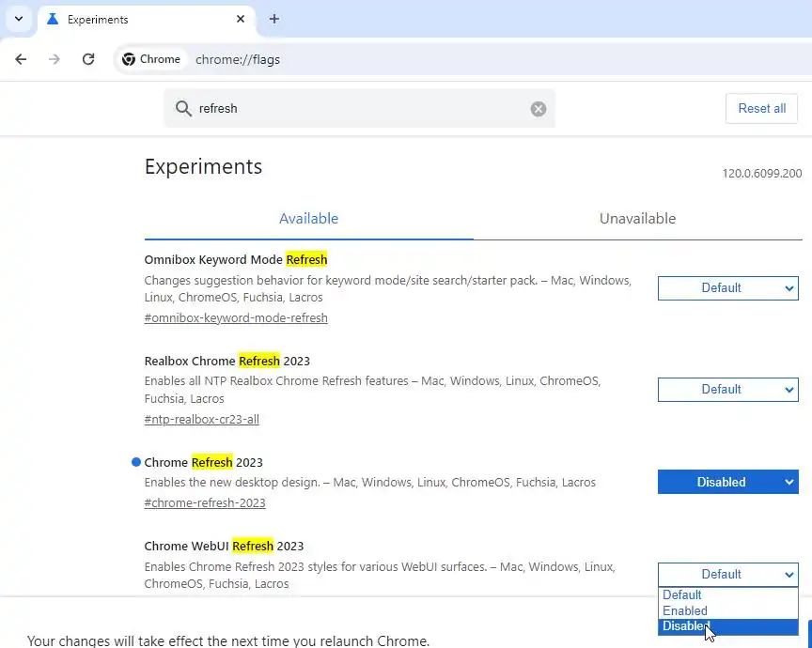Click the Experiments page heading
812x648 pixels.
click(x=203, y=166)
